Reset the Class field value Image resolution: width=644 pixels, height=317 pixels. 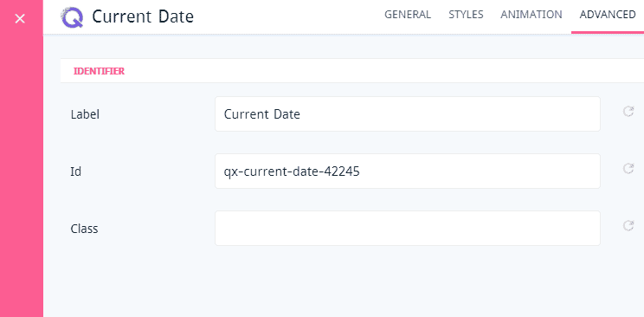point(628,225)
